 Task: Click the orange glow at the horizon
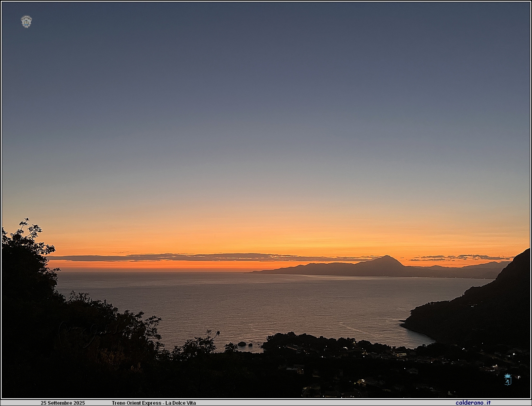coord(164,266)
